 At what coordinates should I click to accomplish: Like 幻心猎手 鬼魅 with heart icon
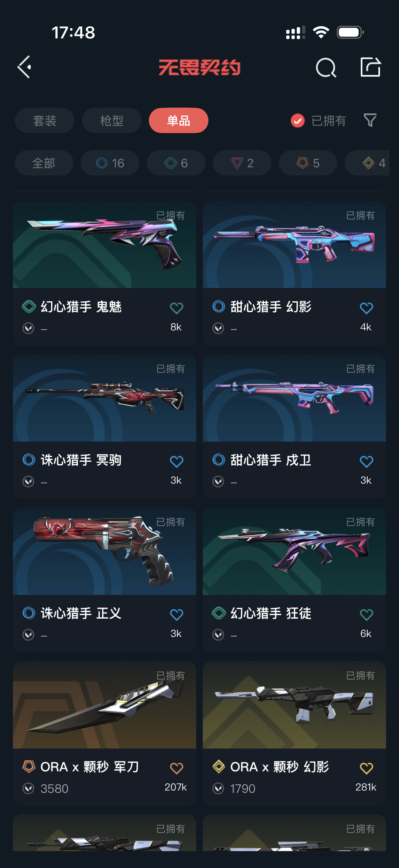(x=177, y=308)
